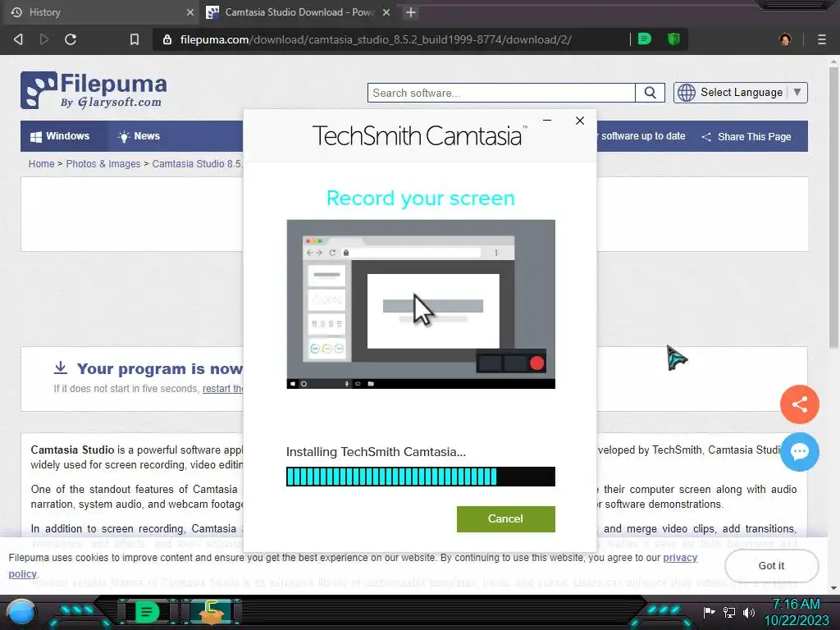The image size is (840, 630).
Task: Open the green chat extension icon in address bar
Action: (645, 39)
